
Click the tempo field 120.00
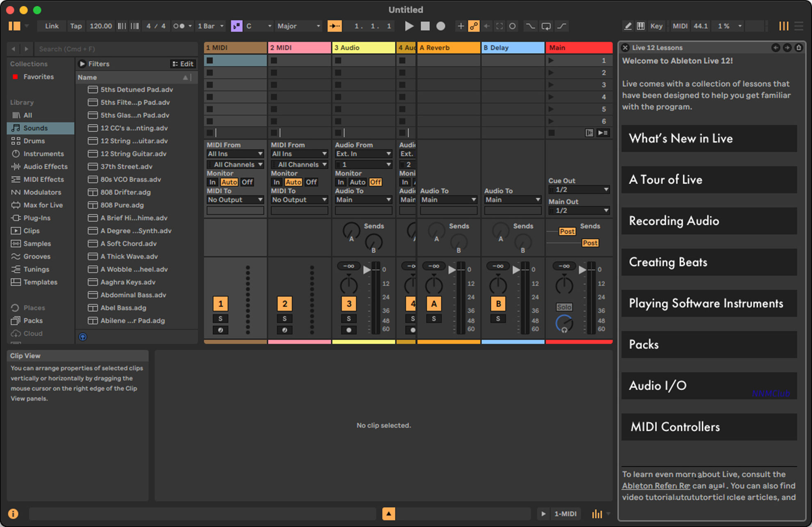[x=101, y=26]
